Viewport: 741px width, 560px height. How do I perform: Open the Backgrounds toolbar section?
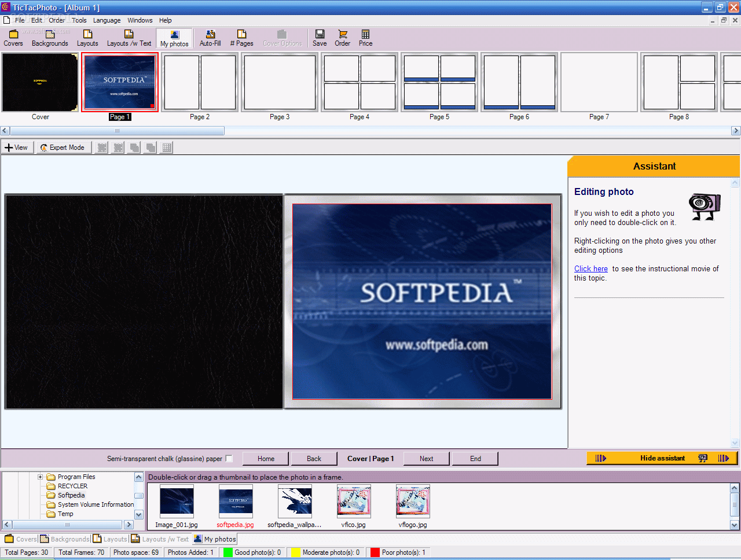50,38
